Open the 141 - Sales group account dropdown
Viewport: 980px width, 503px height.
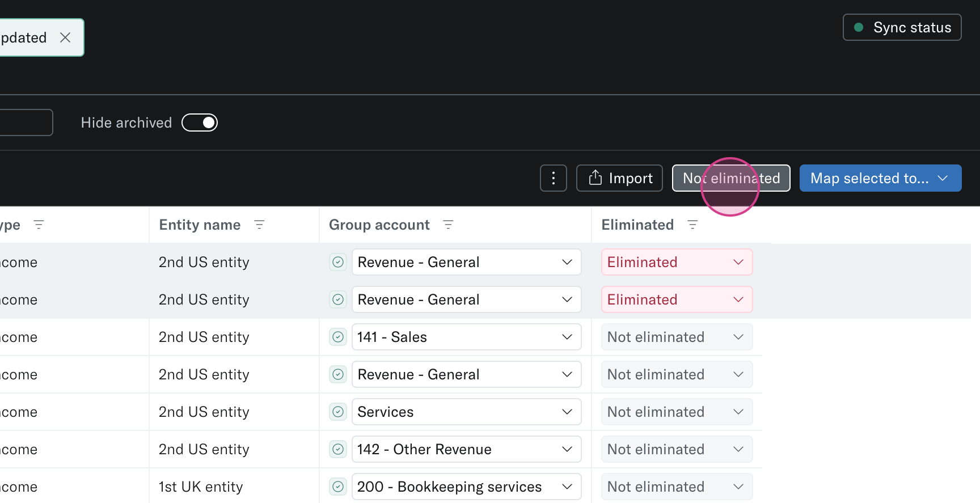coord(466,337)
